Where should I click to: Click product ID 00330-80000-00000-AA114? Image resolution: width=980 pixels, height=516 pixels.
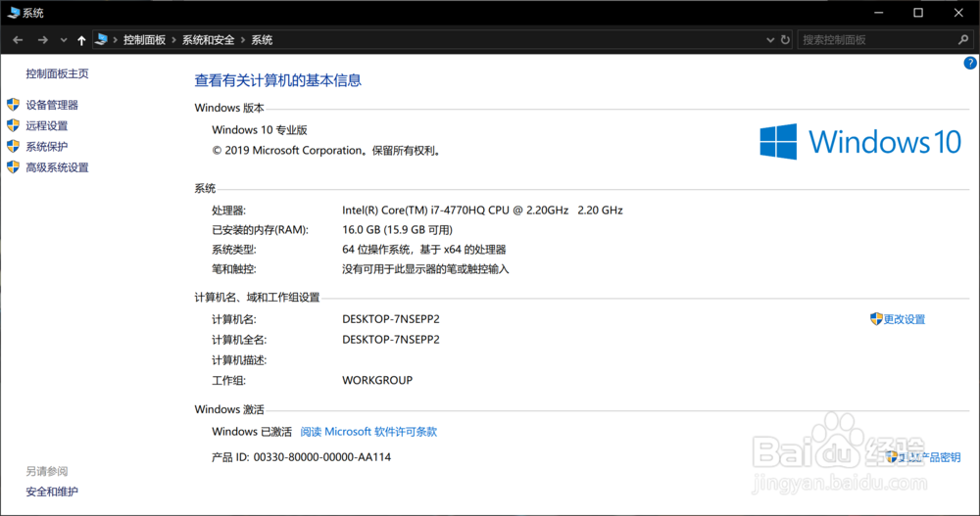tap(321, 457)
